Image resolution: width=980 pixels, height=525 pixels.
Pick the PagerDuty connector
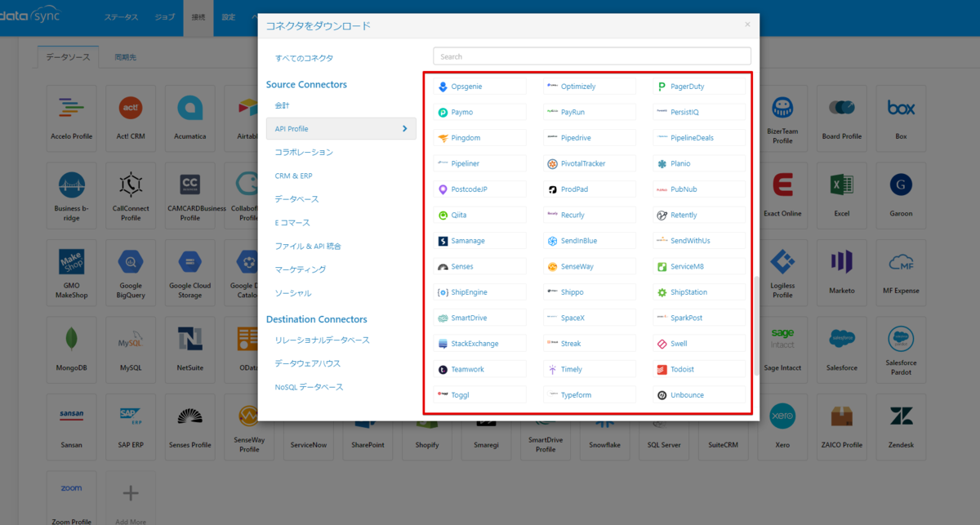[x=699, y=87]
